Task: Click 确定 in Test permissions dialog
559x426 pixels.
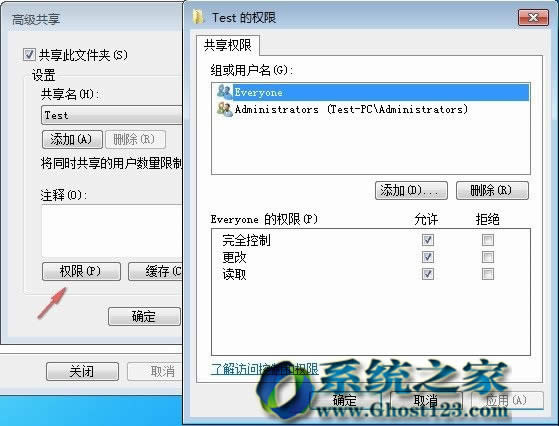Action: (x=345, y=400)
